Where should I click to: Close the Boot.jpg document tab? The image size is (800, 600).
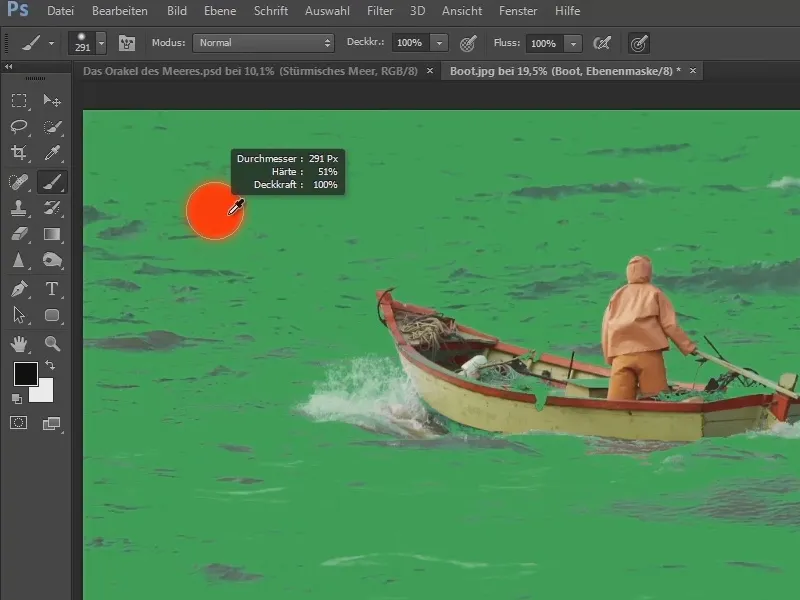pyautogui.click(x=693, y=71)
